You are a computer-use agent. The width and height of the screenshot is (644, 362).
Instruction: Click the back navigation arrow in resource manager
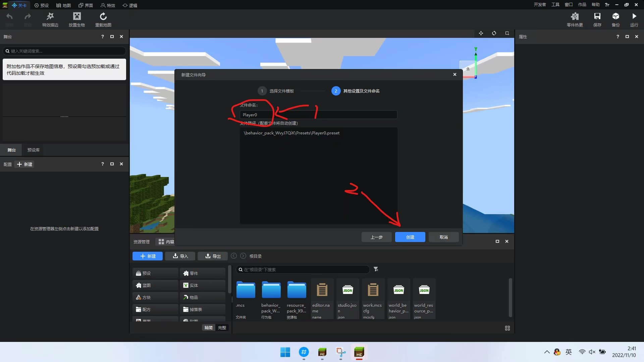234,256
